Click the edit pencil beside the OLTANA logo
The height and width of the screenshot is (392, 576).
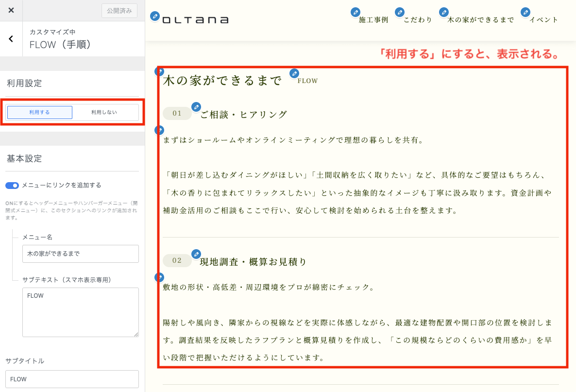tap(155, 16)
